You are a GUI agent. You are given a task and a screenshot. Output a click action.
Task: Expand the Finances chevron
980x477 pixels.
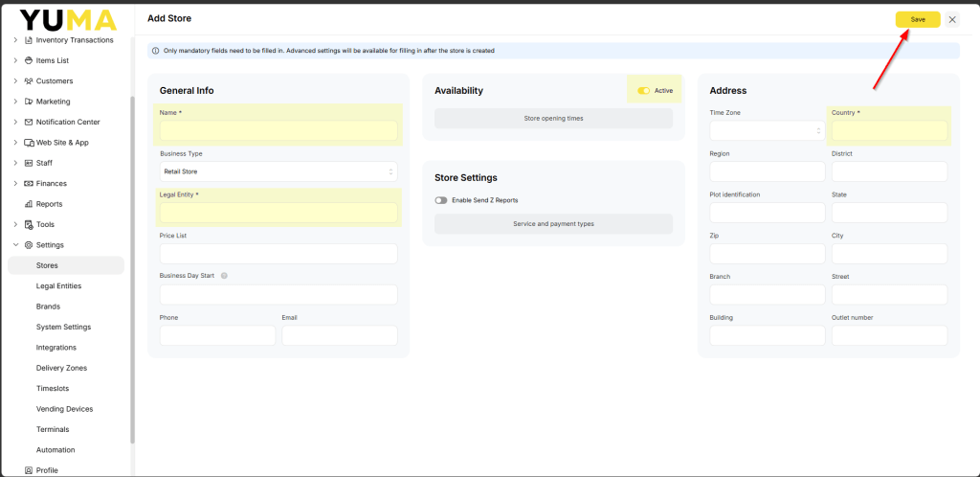[15, 183]
